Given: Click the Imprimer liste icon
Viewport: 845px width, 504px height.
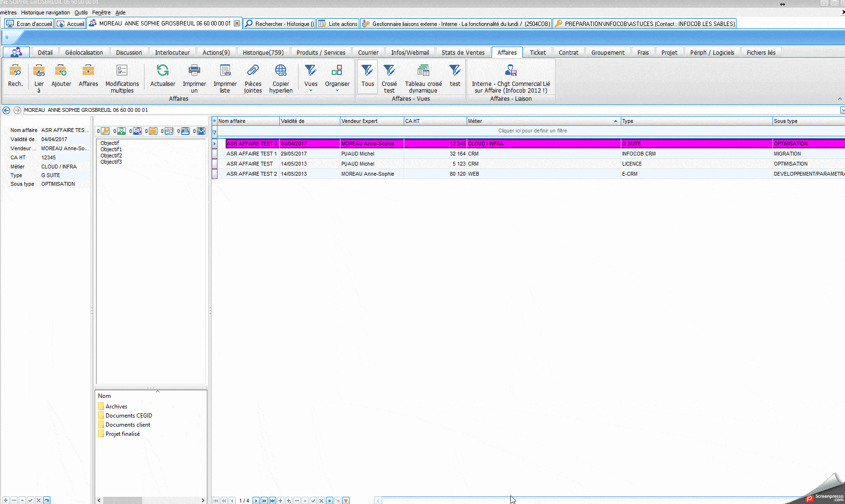Looking at the screenshot, I should (225, 71).
